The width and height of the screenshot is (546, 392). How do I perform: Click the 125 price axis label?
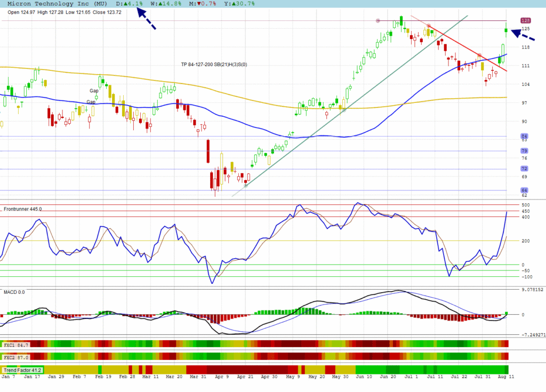pyautogui.click(x=525, y=29)
